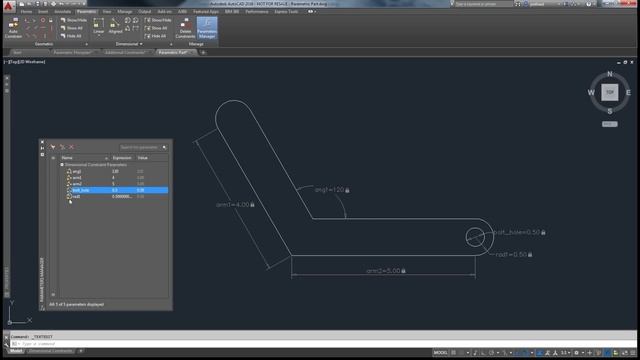Click the concentric circle geometric constraint icon

43,20
